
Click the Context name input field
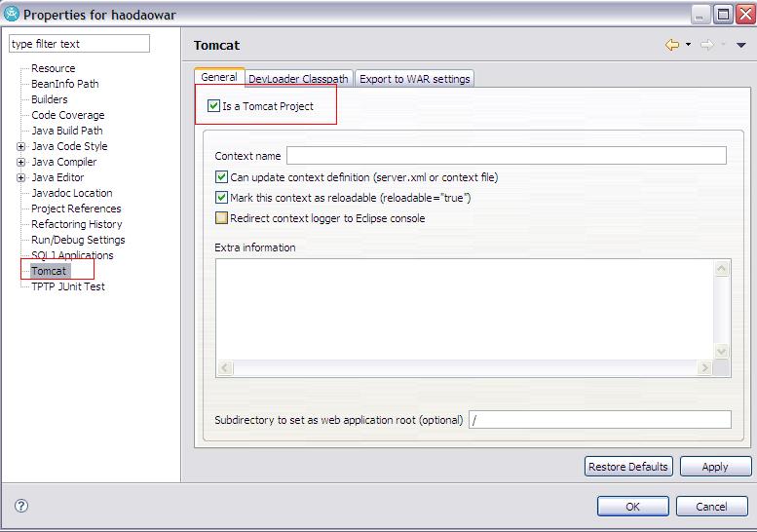point(507,156)
